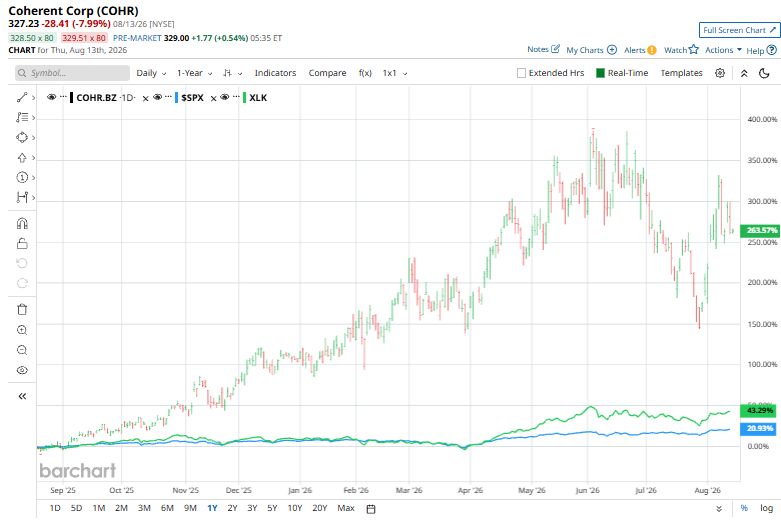Open chart settings gear icon
This screenshot has height=522, width=781.
720,73
